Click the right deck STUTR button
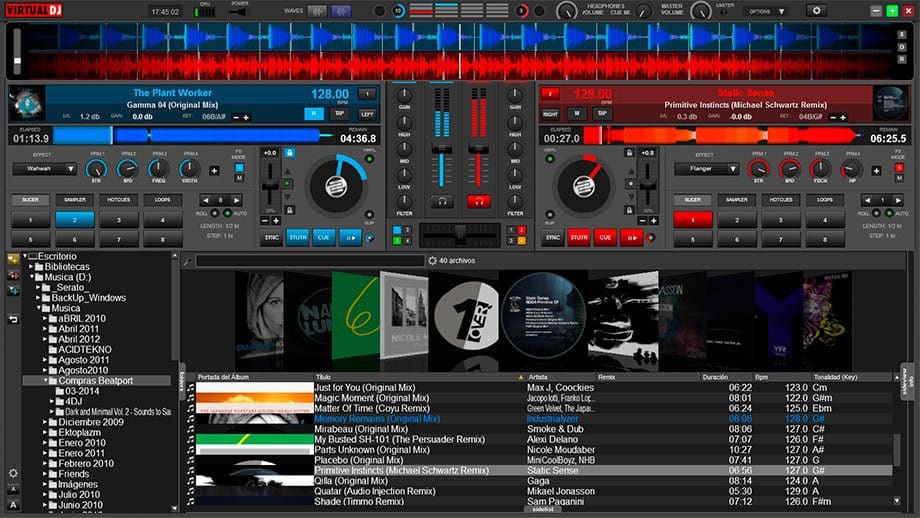Screen dimensions: 920x518 coord(579,238)
